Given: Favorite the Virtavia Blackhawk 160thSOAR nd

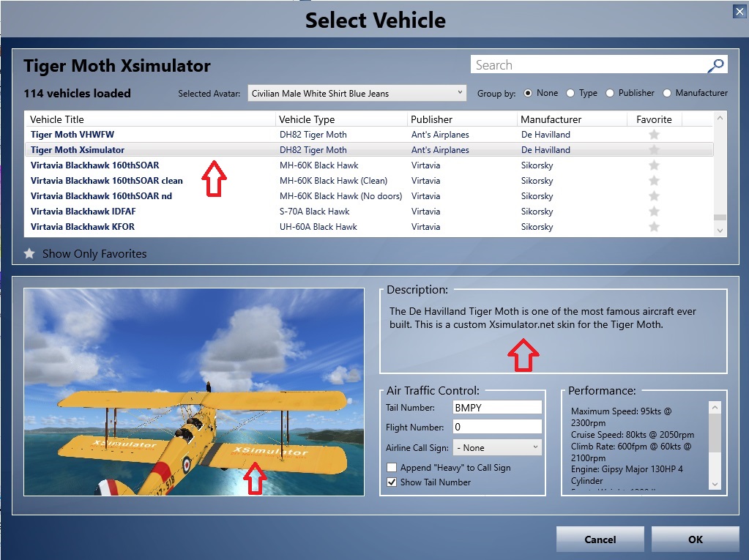Looking at the screenshot, I should 654,195.
